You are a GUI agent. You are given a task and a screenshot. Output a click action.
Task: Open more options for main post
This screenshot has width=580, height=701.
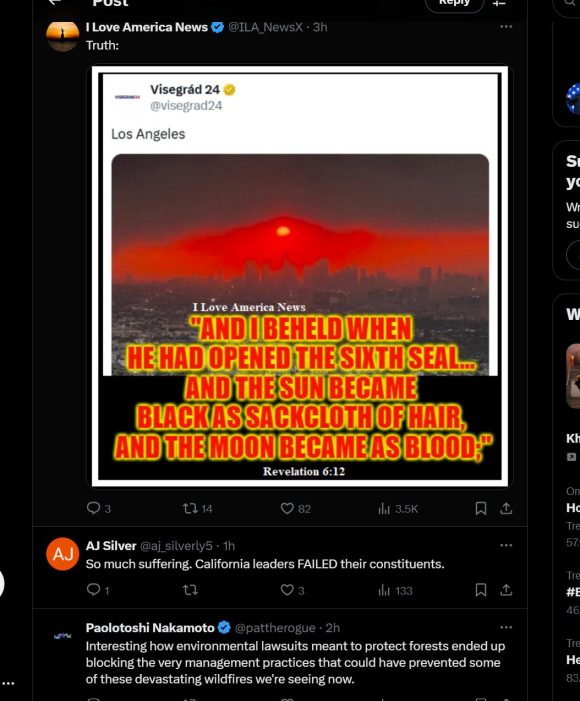click(506, 27)
